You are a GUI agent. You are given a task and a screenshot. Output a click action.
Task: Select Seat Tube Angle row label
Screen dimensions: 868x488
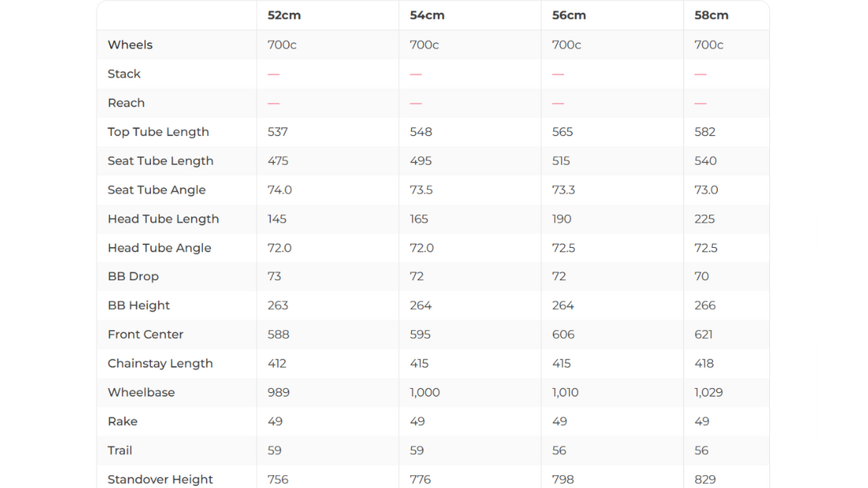tap(157, 189)
